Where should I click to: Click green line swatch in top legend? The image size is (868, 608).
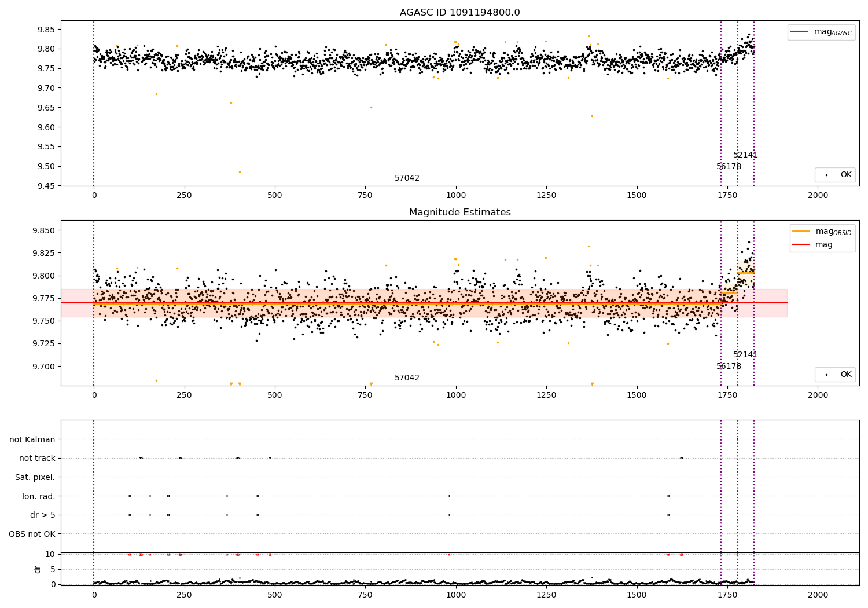coord(800,32)
